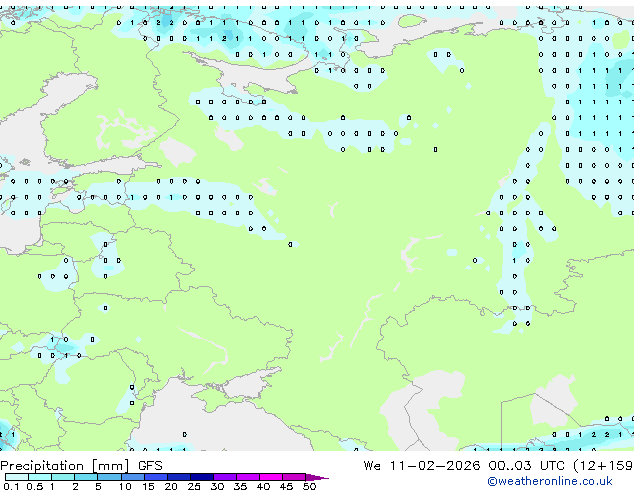
Task: Select the 45–50 mm legend color swatch
Action: 294,477
